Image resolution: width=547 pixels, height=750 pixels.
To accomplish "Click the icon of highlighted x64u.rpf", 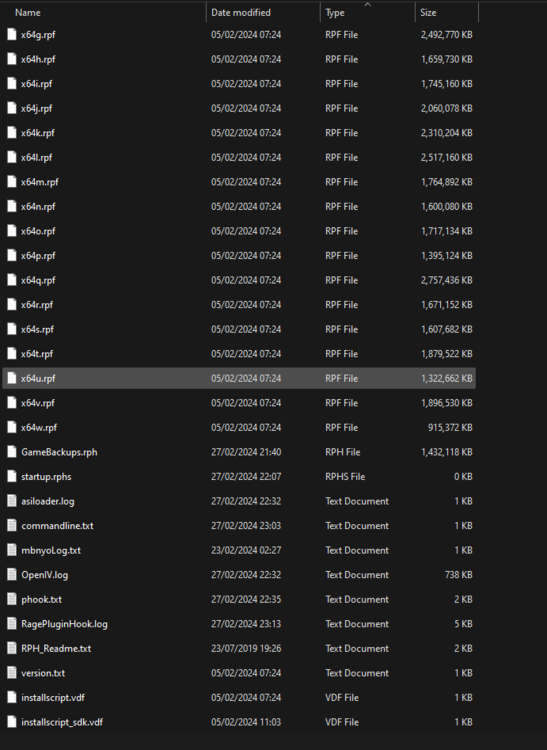I will [12, 378].
